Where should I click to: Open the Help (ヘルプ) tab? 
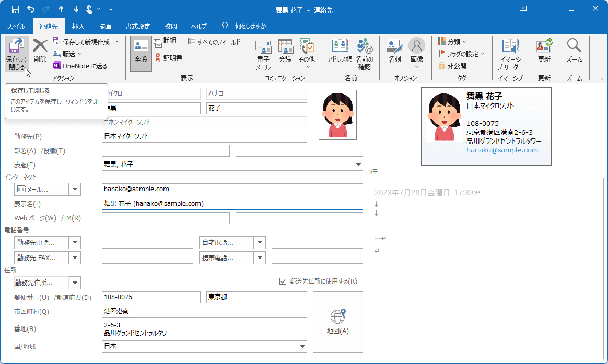pyautogui.click(x=198, y=26)
